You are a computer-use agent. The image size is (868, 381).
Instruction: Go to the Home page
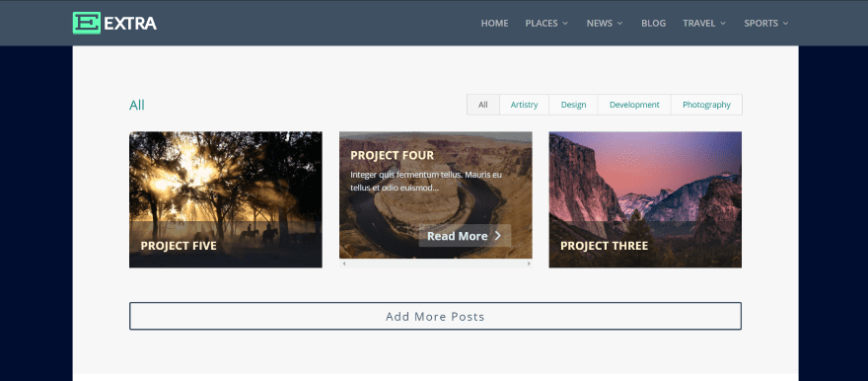pos(494,24)
